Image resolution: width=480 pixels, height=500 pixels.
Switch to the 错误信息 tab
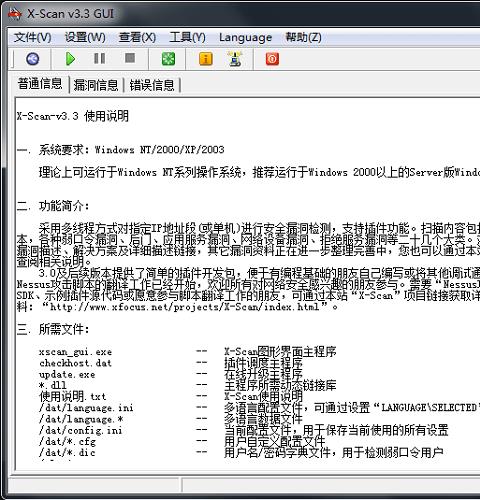tap(152, 85)
